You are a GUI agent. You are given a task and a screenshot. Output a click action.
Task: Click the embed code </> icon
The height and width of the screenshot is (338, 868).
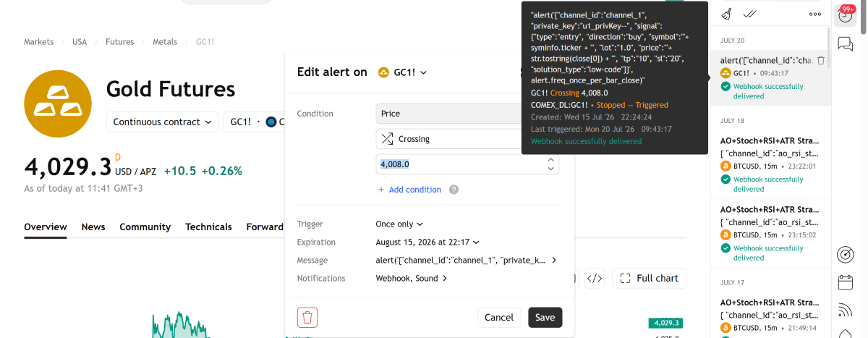(595, 278)
